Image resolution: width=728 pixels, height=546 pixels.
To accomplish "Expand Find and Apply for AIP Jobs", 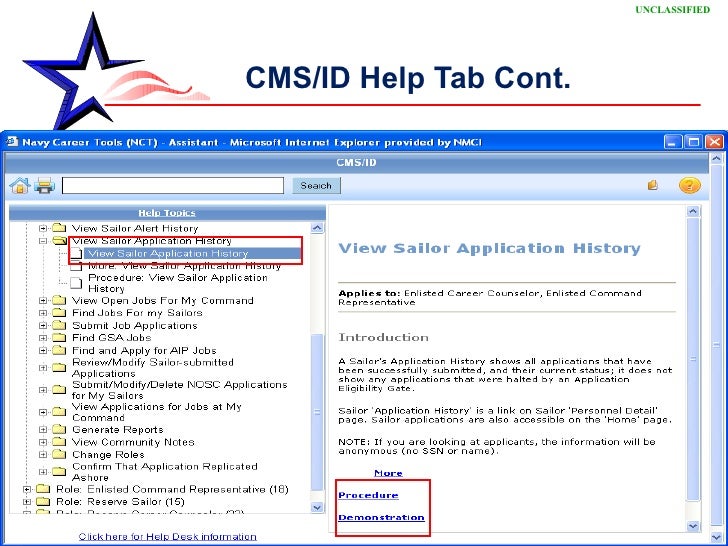I will (43, 351).
